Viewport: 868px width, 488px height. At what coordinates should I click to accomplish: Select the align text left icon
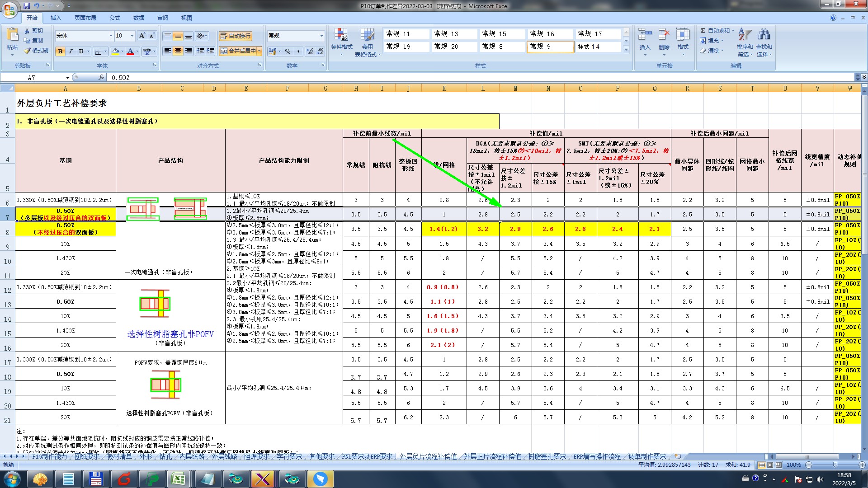click(x=168, y=51)
